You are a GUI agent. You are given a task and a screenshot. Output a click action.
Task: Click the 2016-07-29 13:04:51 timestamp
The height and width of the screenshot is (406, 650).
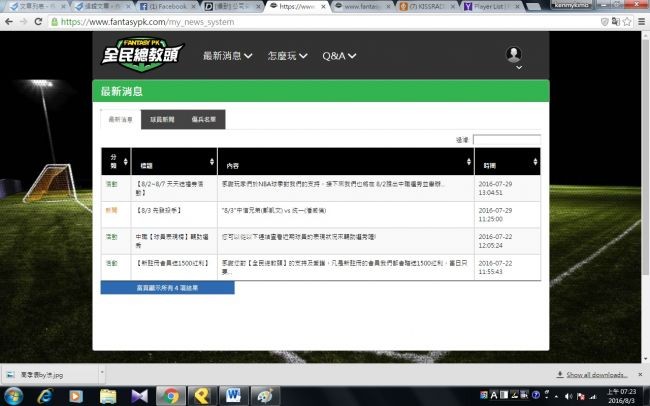point(495,188)
